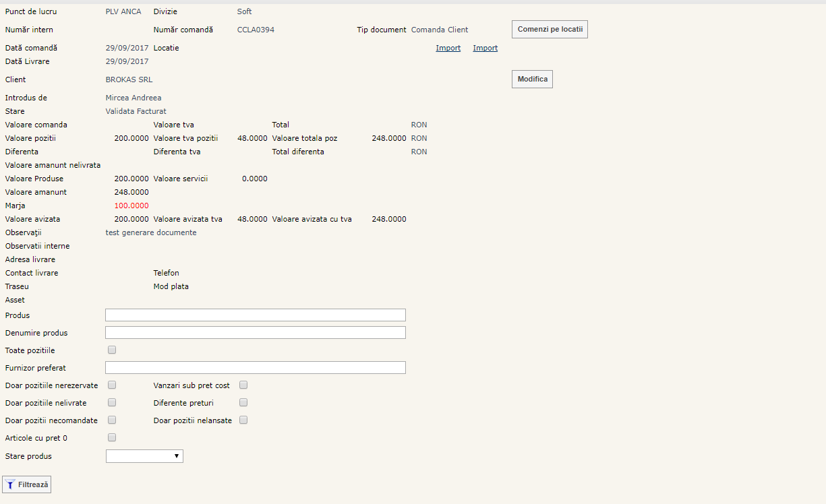The width and height of the screenshot is (826, 504).
Task: Open client BROKAS SRL
Action: click(129, 80)
